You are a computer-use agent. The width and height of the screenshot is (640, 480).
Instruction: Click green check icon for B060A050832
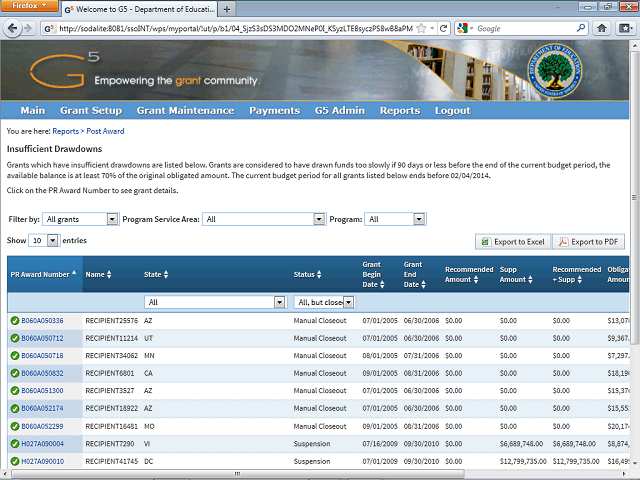click(x=15, y=373)
